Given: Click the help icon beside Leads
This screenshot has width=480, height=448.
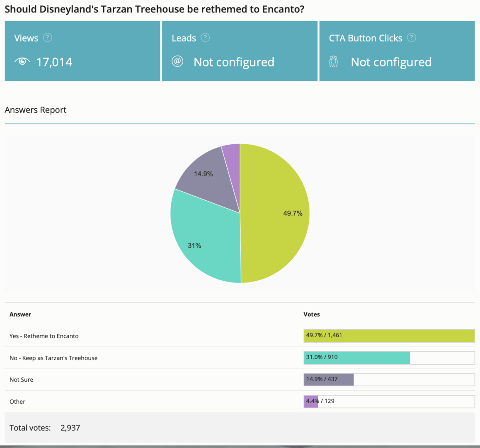Looking at the screenshot, I should tap(205, 38).
